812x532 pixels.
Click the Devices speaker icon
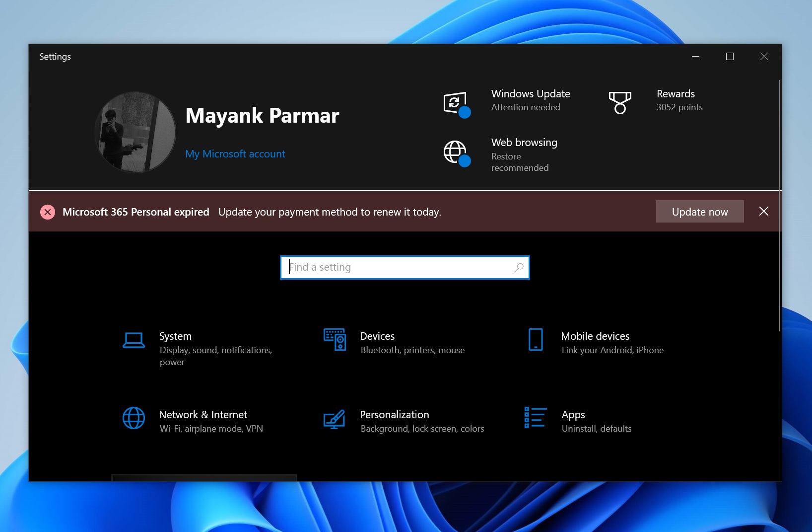click(x=334, y=341)
